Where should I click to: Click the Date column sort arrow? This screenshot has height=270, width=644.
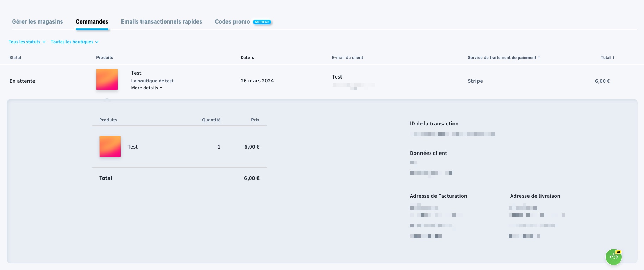[253, 58]
